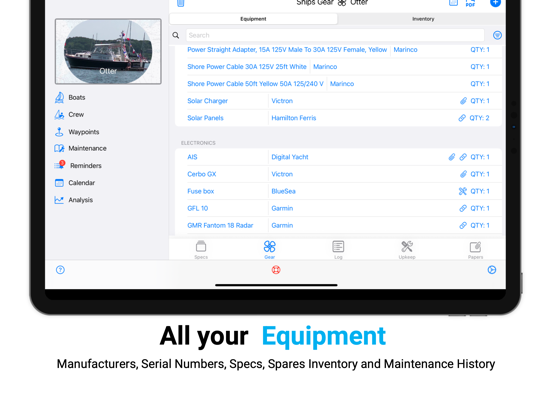
Task: Select the Otter boat thumbnail
Action: click(108, 51)
